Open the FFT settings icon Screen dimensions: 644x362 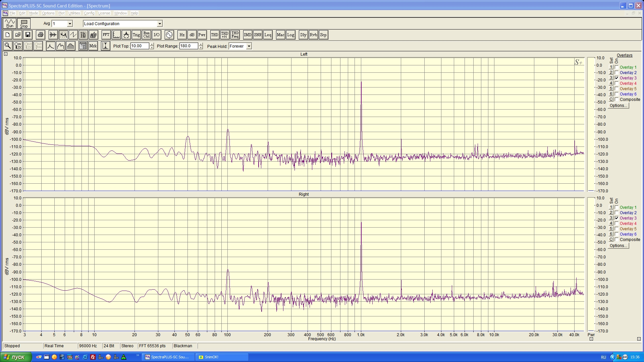106,35
